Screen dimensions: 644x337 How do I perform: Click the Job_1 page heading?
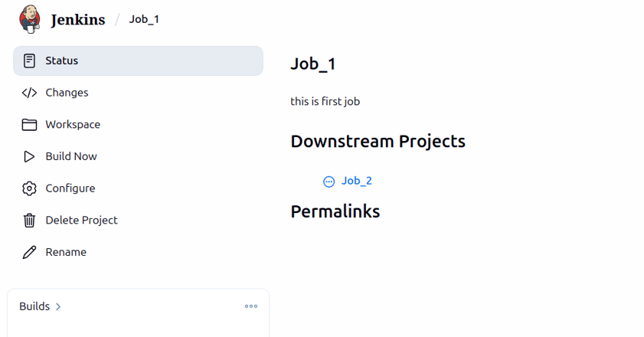pyautogui.click(x=313, y=64)
